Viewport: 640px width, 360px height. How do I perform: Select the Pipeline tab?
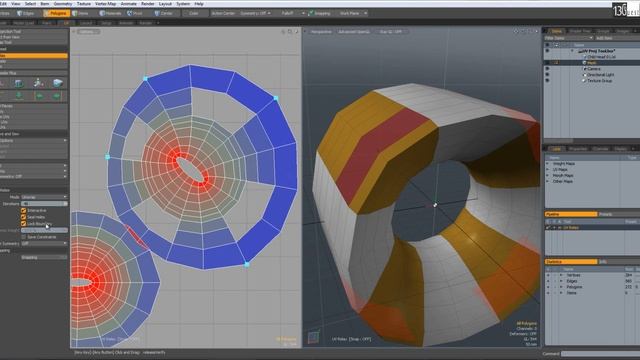(571, 214)
